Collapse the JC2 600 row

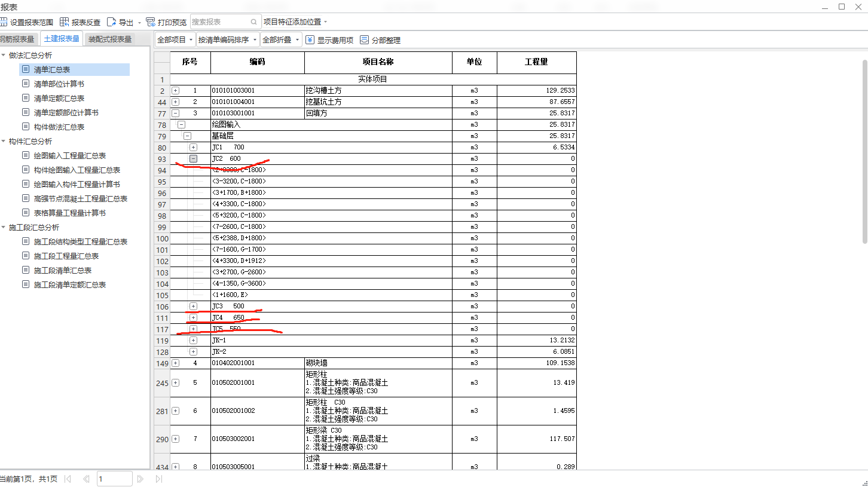194,158
